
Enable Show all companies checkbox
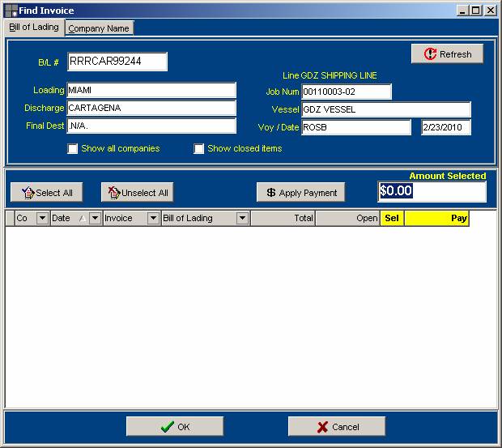tap(73, 149)
